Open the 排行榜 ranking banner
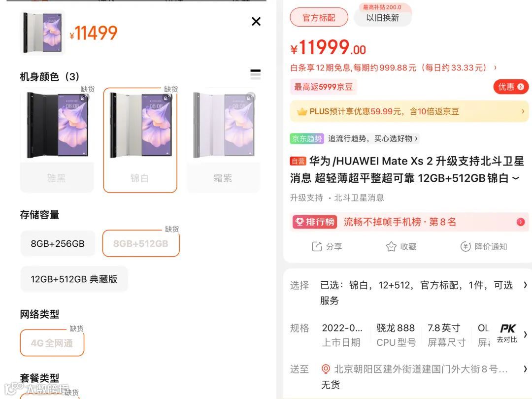This screenshot has height=399, width=532. click(409, 222)
